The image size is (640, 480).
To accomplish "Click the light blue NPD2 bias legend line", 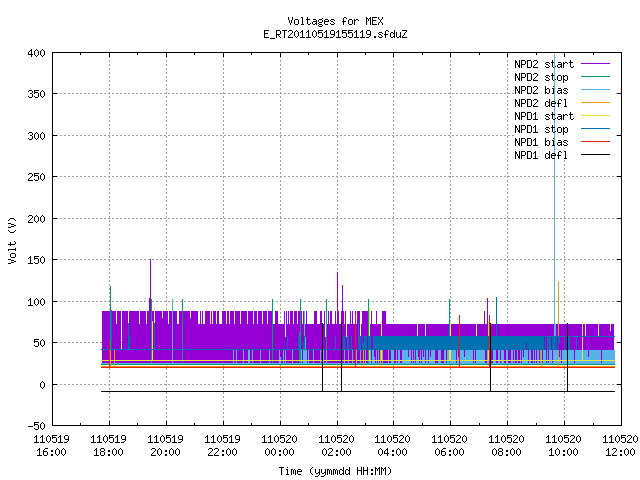I will [596, 90].
